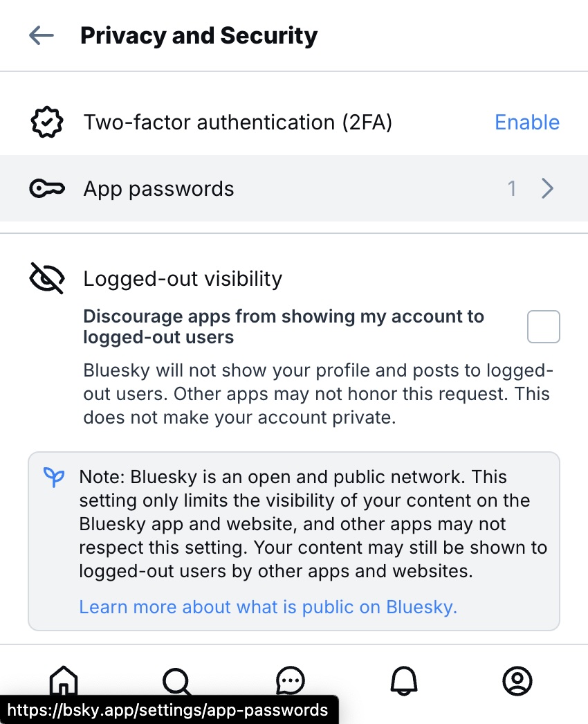Open Profile from the bottom navigation
This screenshot has width=588, height=724.
tap(517, 681)
